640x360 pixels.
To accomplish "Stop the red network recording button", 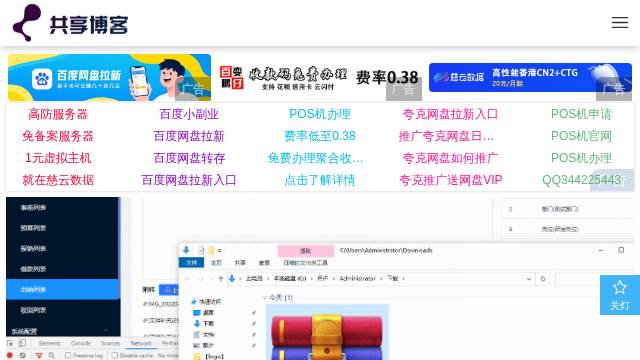I will pos(10,356).
